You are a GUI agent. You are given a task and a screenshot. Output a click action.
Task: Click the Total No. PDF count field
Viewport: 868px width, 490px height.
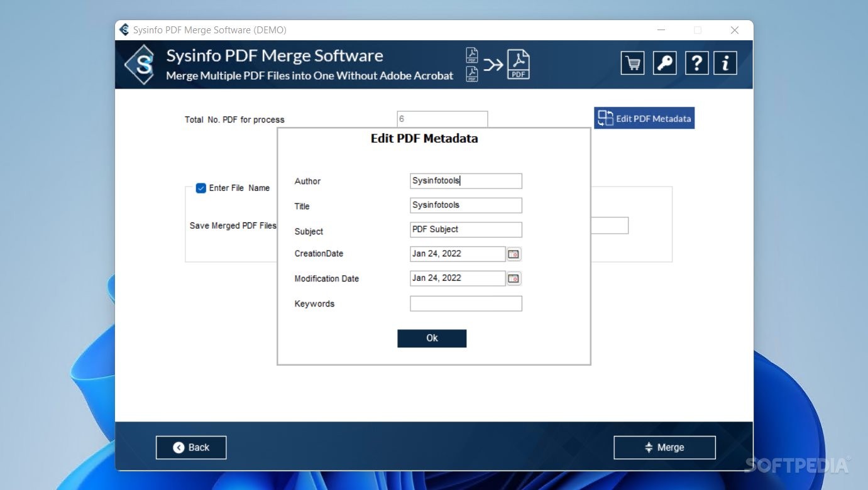442,119
